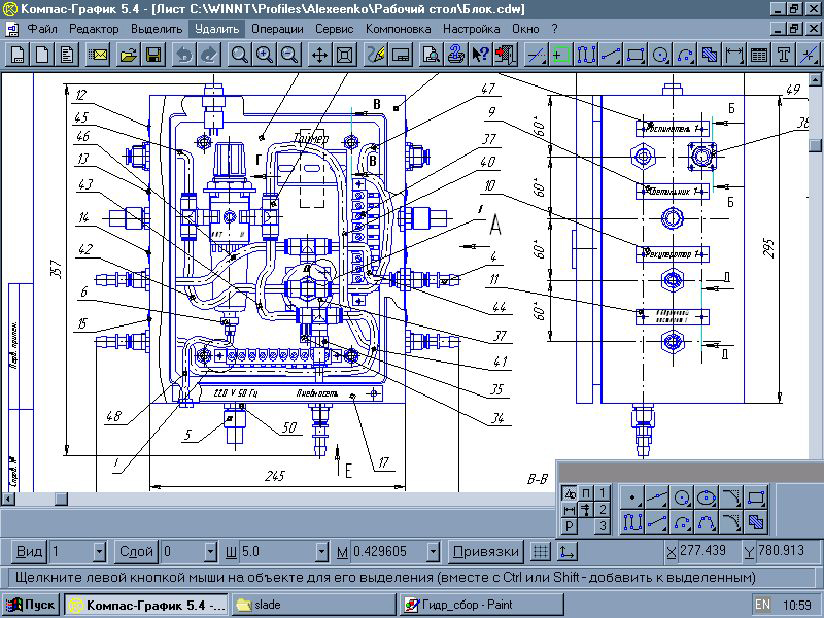Screen dimensions: 824x618
Task: Select the hatch tool in floating panel
Action: (x=756, y=522)
